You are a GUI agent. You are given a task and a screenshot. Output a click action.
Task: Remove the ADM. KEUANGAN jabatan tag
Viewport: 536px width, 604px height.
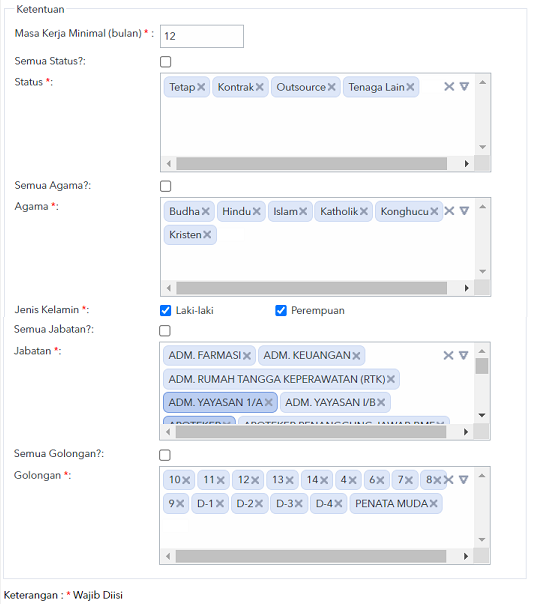click(x=356, y=356)
